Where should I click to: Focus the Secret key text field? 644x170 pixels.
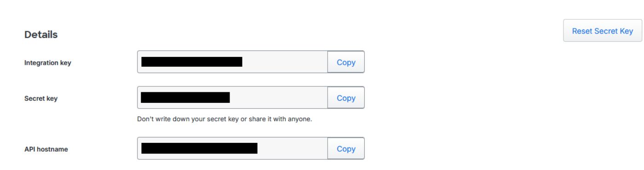[x=232, y=98]
